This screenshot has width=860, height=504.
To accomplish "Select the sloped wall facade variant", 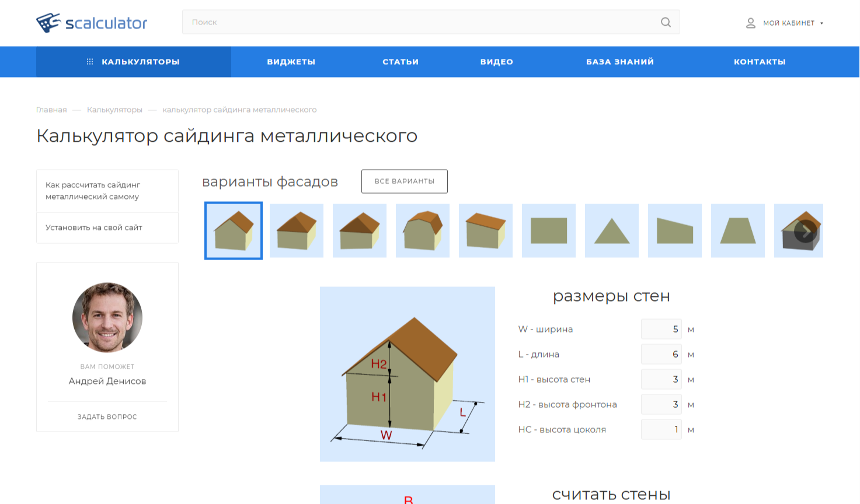I will pyautogui.click(x=674, y=230).
